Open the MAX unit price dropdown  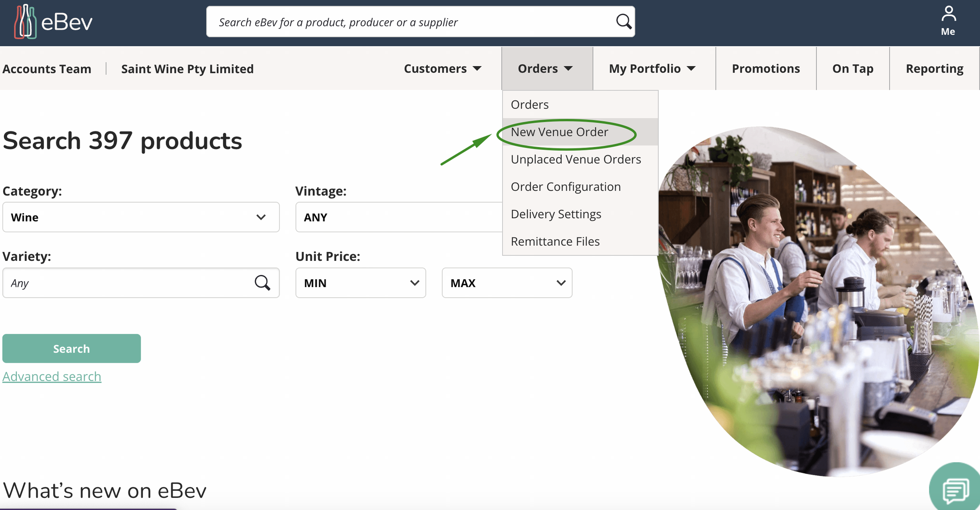pyautogui.click(x=507, y=283)
